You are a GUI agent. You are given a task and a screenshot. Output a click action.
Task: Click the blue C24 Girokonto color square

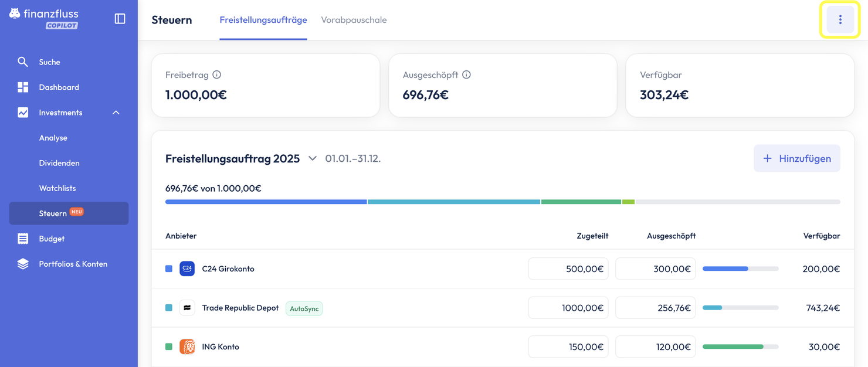point(169,269)
